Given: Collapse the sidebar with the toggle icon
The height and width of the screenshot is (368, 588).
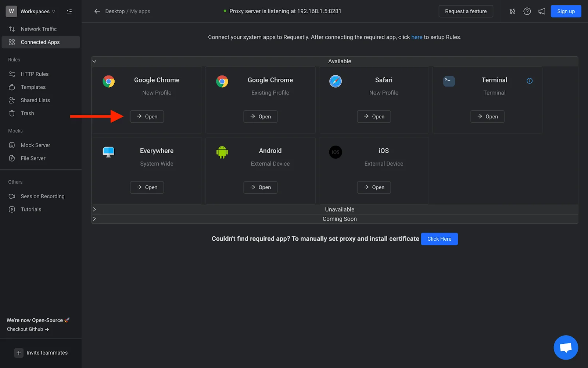Looking at the screenshot, I should [69, 11].
